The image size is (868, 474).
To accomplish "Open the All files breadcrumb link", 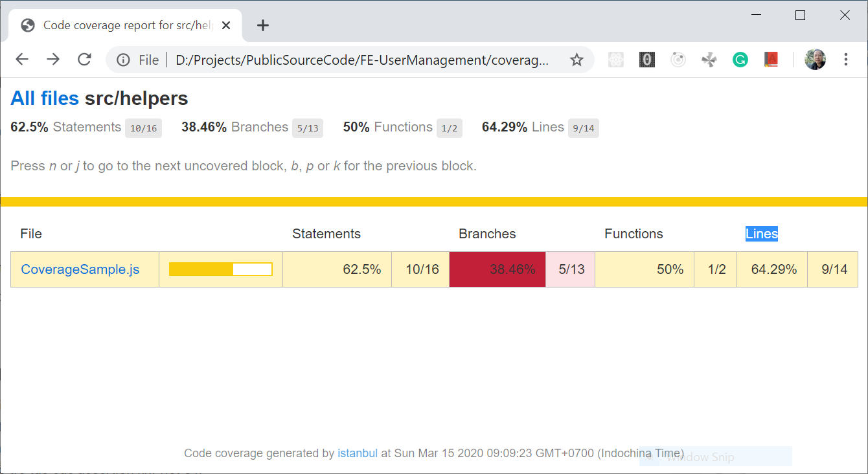I will click(45, 98).
